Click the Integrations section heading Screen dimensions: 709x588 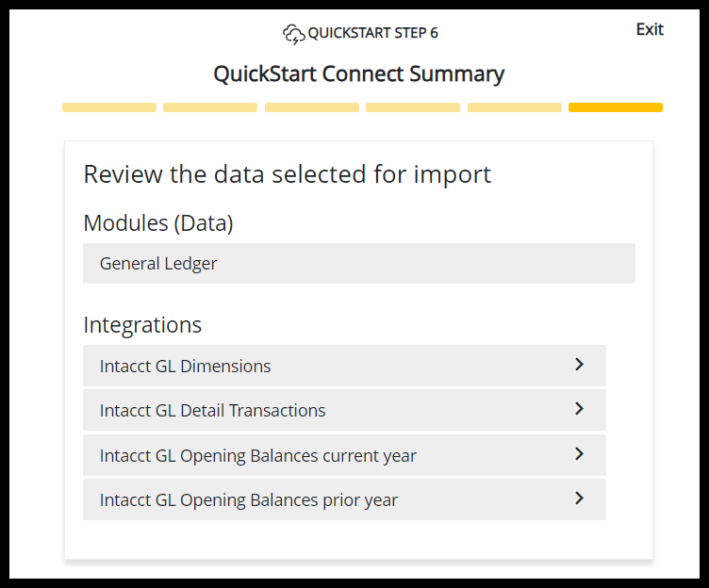pos(142,325)
